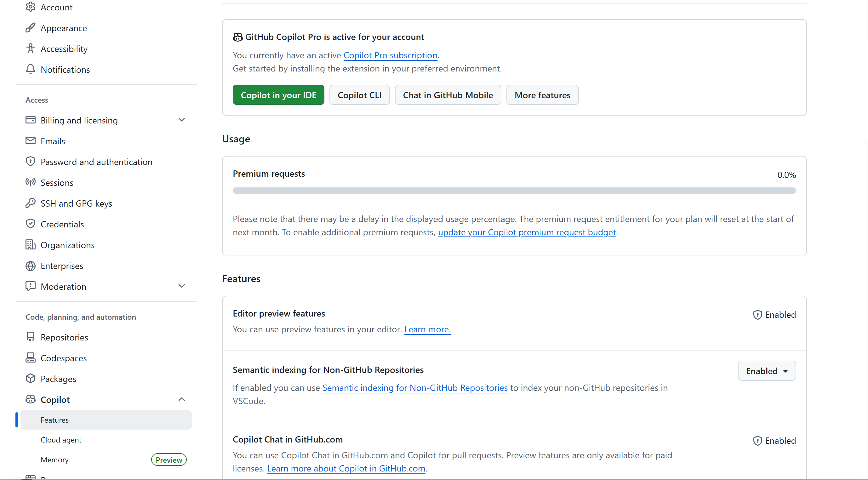Click Editor preview features Enabled shield status
868x480 pixels.
(x=774, y=315)
